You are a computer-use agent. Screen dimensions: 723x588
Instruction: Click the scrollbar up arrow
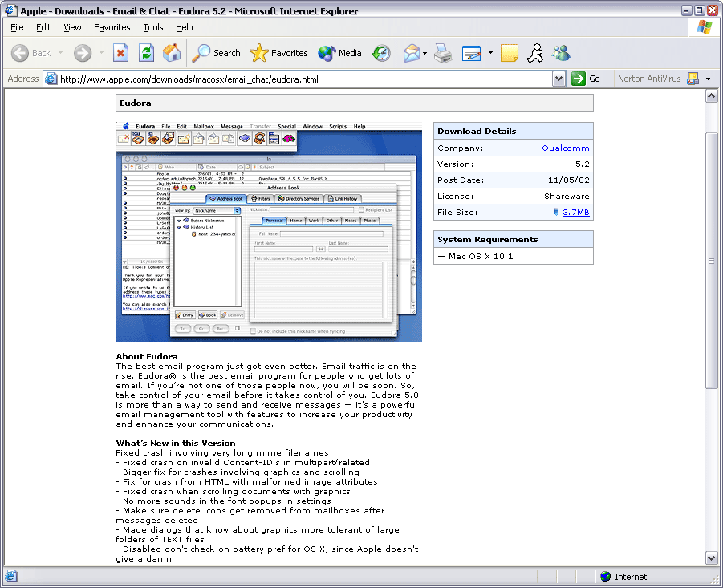click(712, 95)
